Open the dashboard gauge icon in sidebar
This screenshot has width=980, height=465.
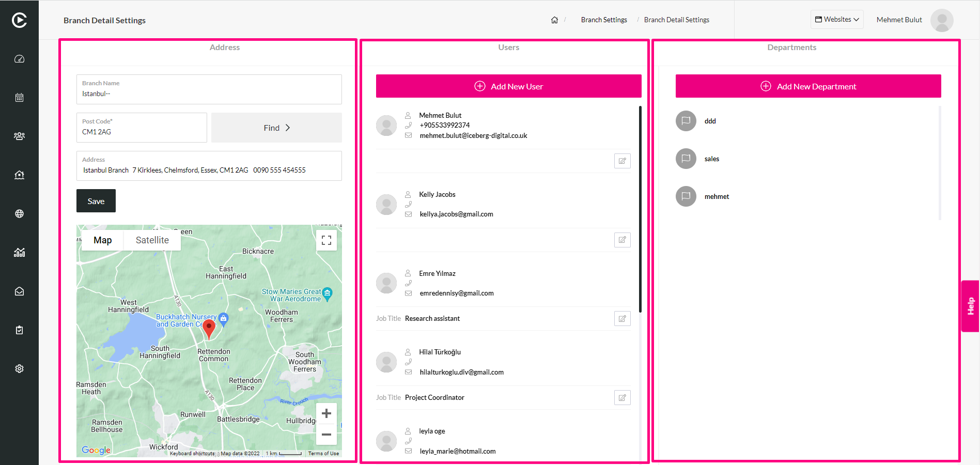(19, 59)
